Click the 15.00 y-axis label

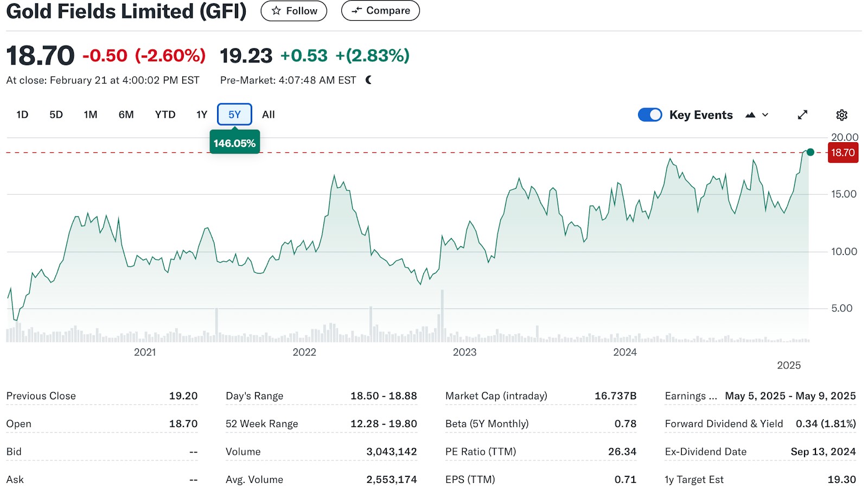tap(844, 194)
